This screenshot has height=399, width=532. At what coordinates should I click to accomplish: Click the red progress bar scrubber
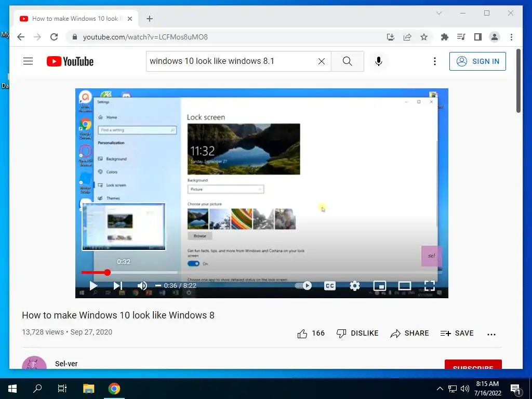coord(107,272)
